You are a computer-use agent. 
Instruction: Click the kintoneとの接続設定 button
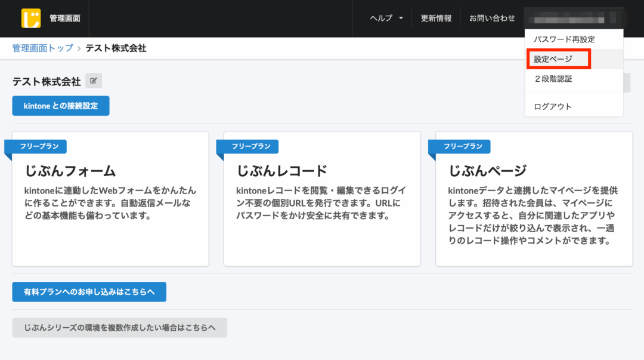click(x=60, y=106)
